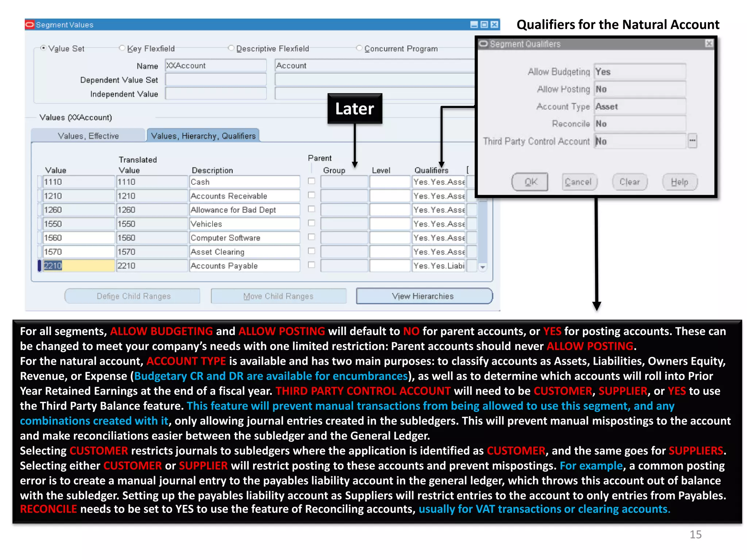Viewport: 747px width, 560px height.
Task: Click Clear in Segment Qualifiers dialog
Action: click(630, 182)
